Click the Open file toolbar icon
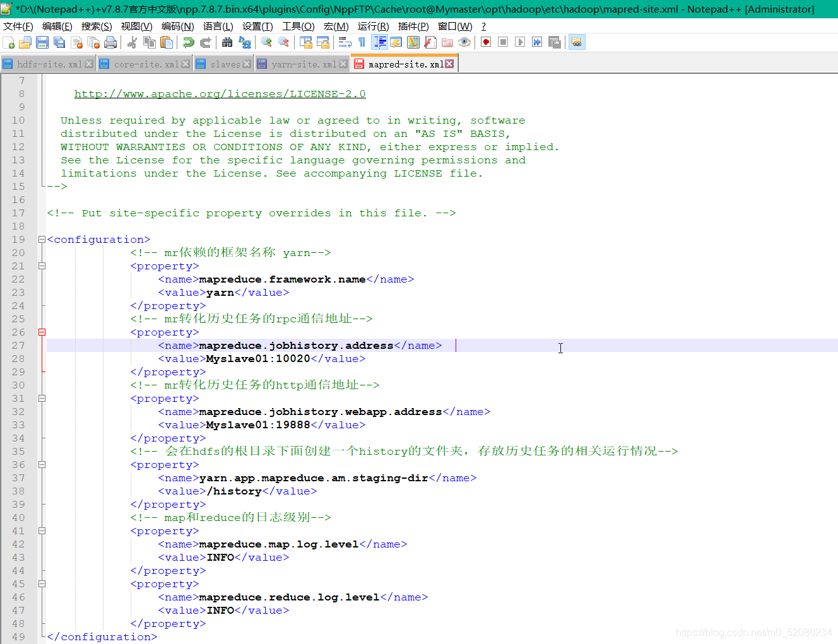The width and height of the screenshot is (838, 644). (25, 42)
